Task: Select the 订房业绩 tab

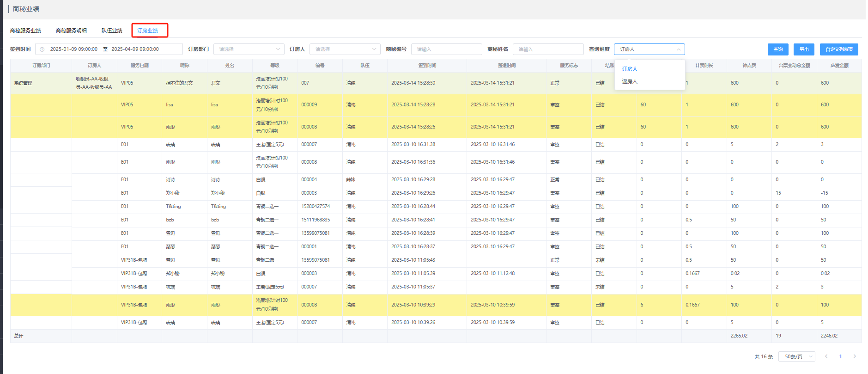Action: point(148,31)
